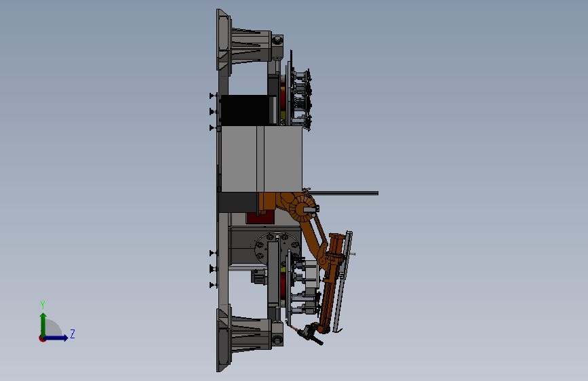Click the red origin ball of the axis triad
Viewport: 588px width, 381px height.
point(42,338)
